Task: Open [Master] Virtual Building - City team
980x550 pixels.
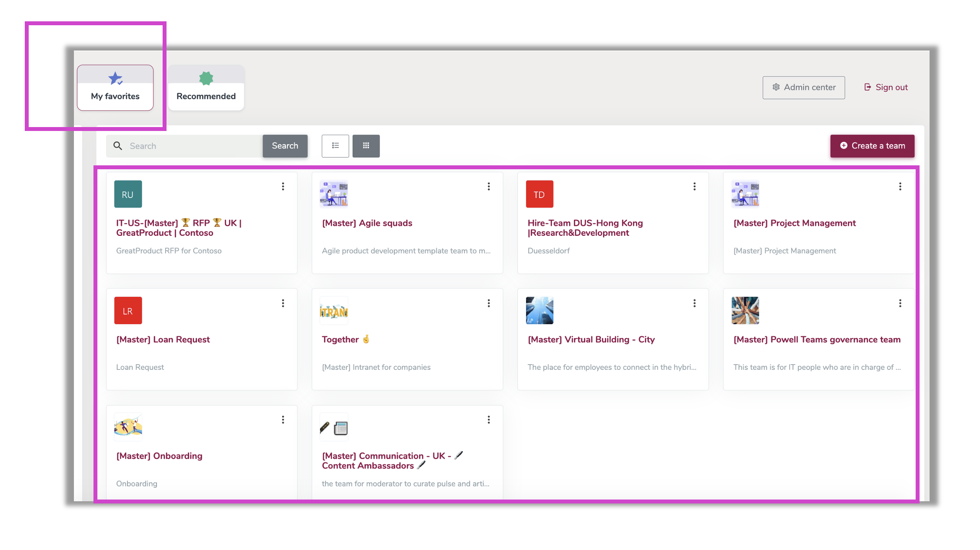Action: [591, 339]
